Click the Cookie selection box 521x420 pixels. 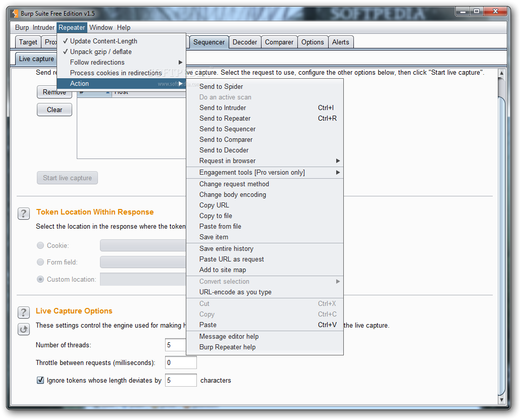[143, 245]
